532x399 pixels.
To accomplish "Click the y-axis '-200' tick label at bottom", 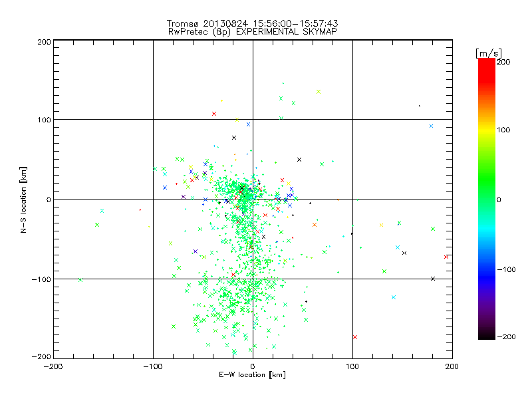I will pyautogui.click(x=41, y=356).
